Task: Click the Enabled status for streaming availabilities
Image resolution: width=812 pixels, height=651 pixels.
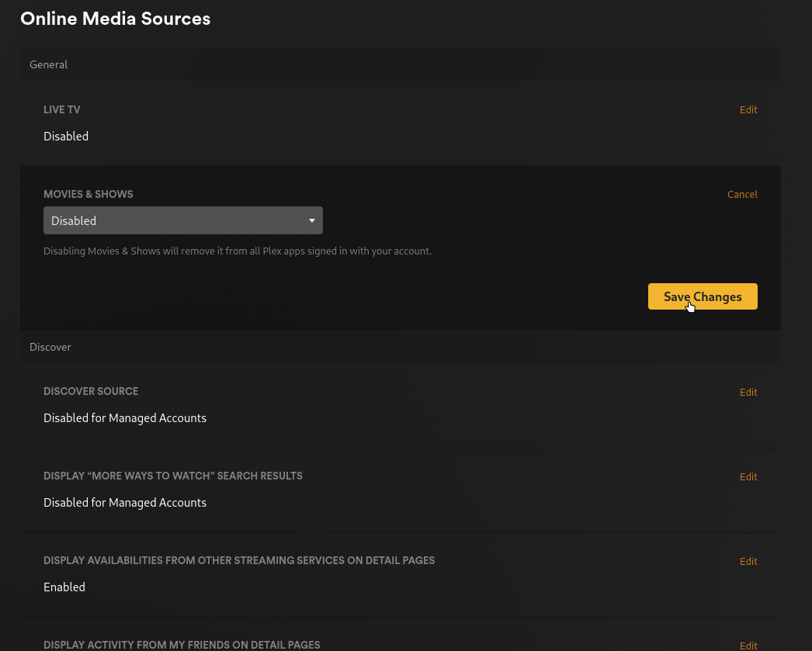Action: point(64,587)
